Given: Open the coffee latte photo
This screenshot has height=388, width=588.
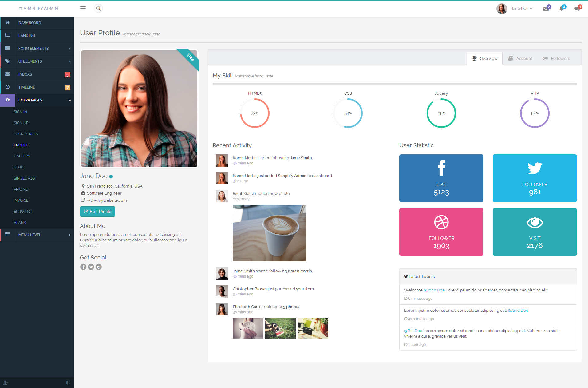Looking at the screenshot, I should tap(270, 233).
